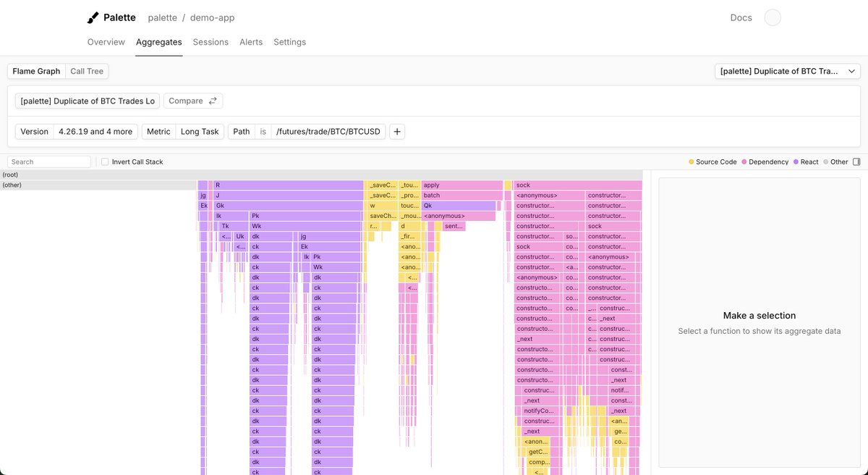Change the 'is' operator of Path filter
868x475 pixels.
(x=263, y=132)
